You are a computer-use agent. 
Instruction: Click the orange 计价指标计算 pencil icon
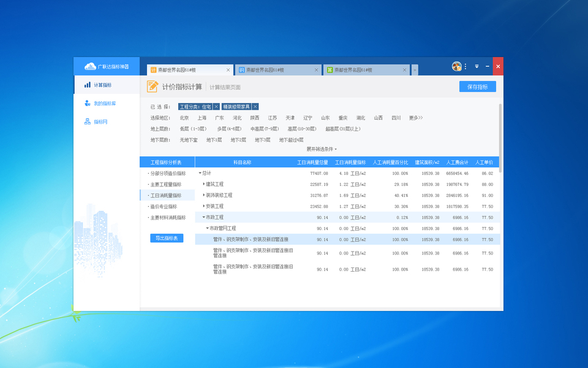tap(153, 86)
